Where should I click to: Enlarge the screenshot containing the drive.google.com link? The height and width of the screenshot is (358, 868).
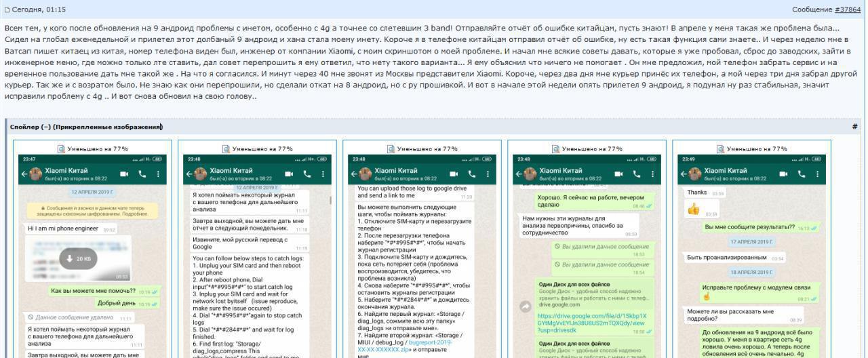(587, 256)
